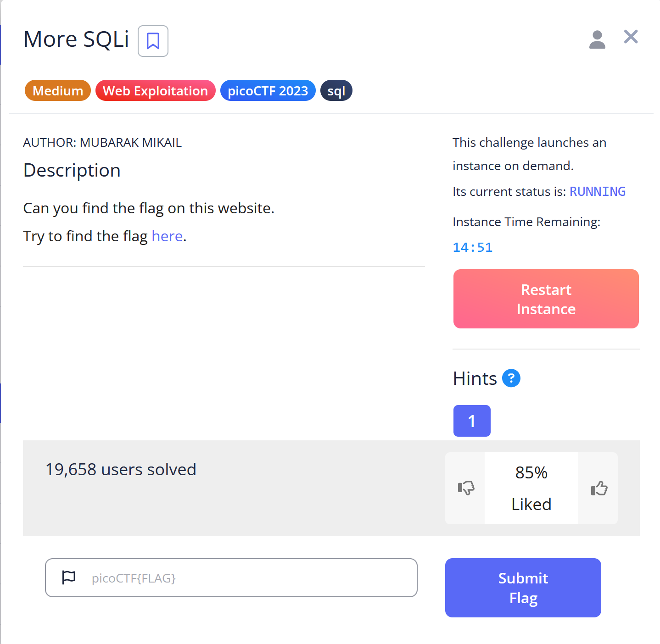The height and width of the screenshot is (644, 660).
Task: Select the Medium difficulty tag
Action: (x=58, y=91)
